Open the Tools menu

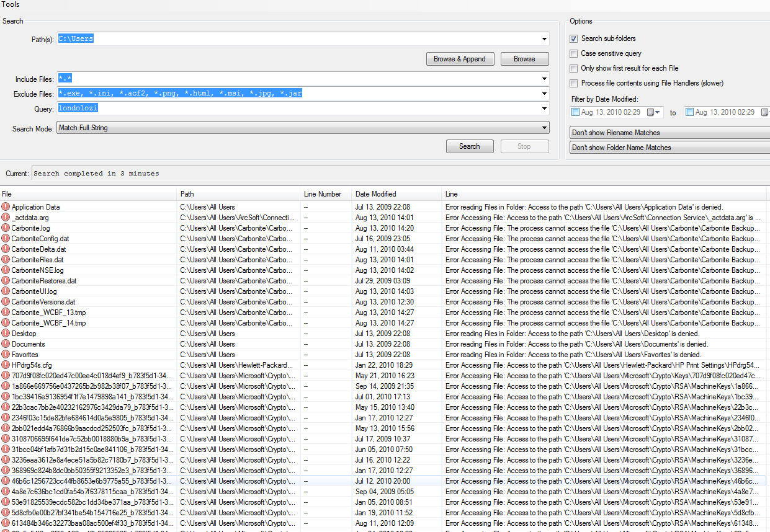point(11,4)
